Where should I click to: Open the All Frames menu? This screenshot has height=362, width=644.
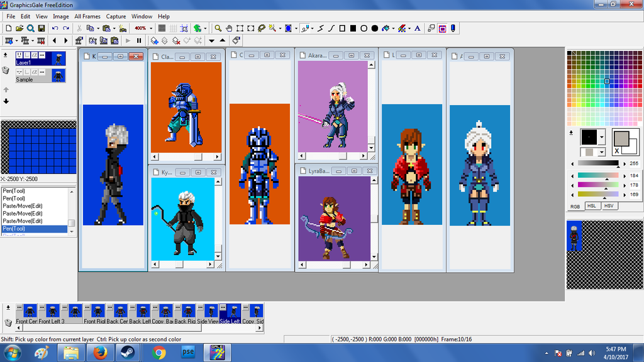point(87,16)
